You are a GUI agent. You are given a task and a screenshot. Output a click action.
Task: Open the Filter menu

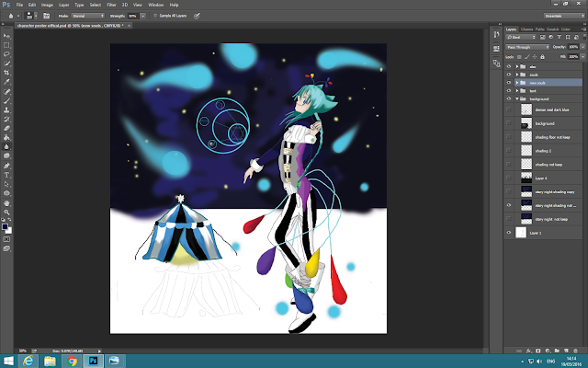111,5
